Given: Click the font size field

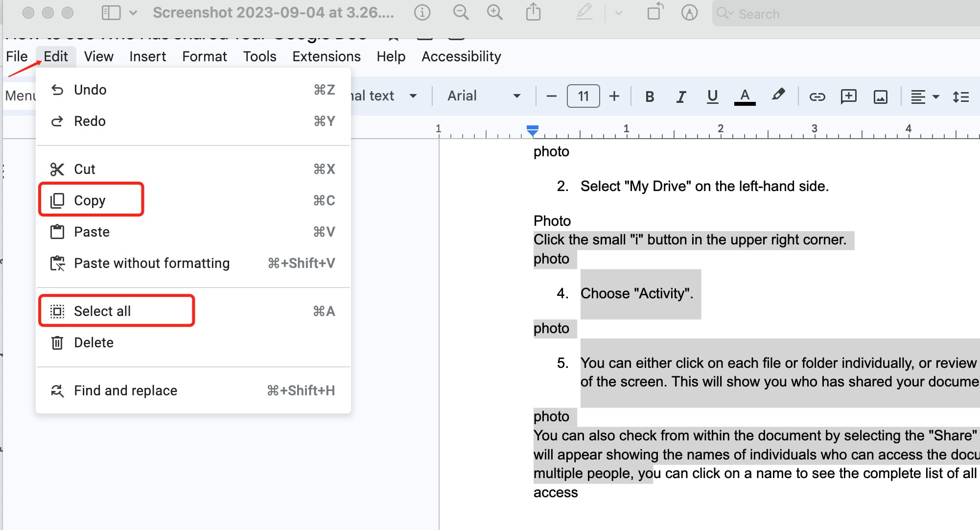Looking at the screenshot, I should [583, 96].
